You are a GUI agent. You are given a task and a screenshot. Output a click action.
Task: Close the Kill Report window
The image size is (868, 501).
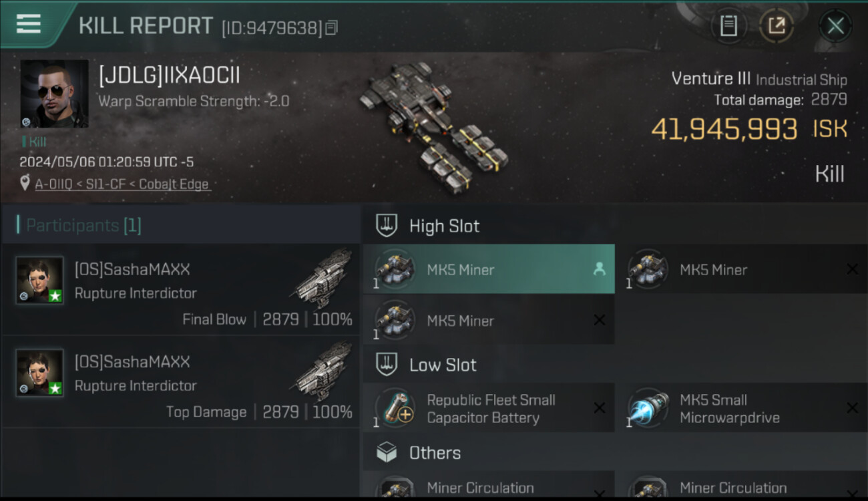point(835,26)
